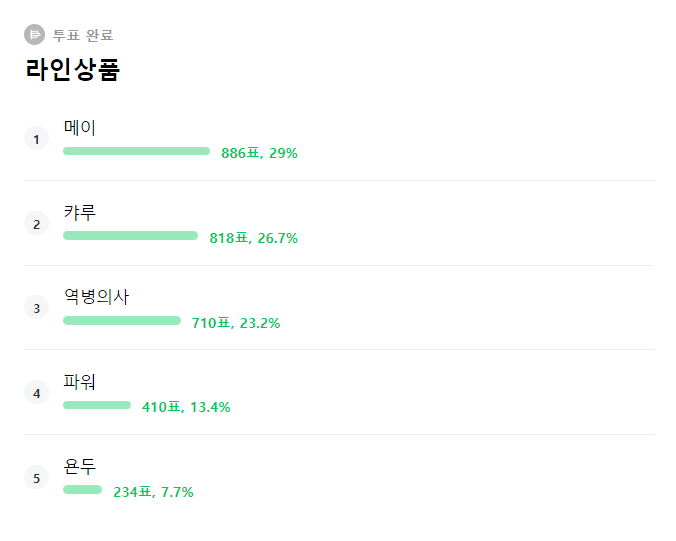Click the 라인상품 poll title
Viewport: 676px width, 541px height.
72,70
